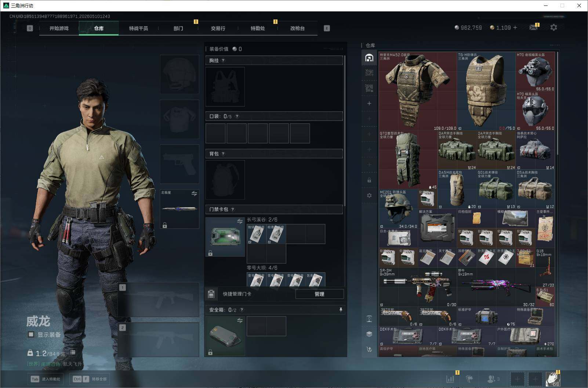Add currency with plus beside 1,109
Viewport: 588px width, 388px height.
(515, 28)
